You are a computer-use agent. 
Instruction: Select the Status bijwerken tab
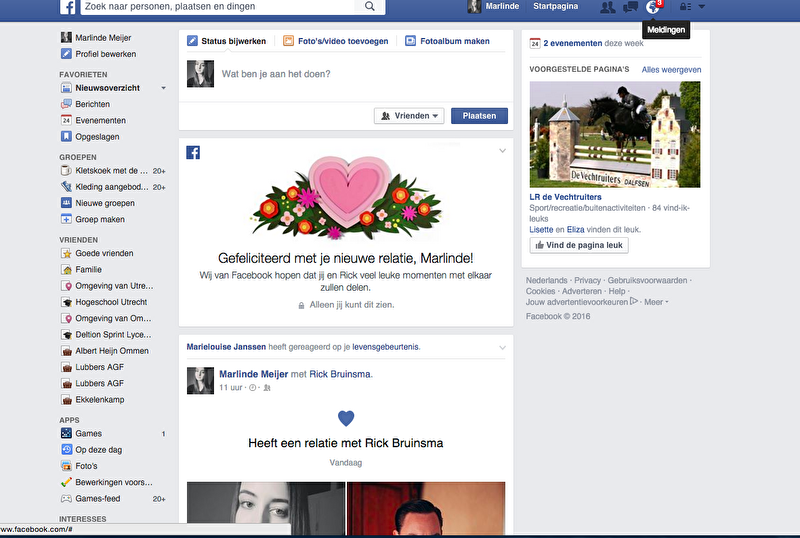coord(227,41)
